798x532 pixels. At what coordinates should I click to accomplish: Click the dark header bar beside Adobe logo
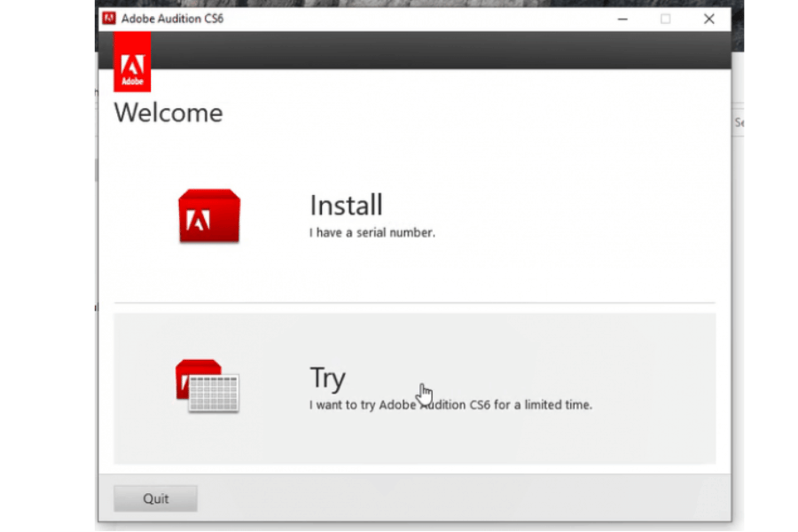coord(443,51)
